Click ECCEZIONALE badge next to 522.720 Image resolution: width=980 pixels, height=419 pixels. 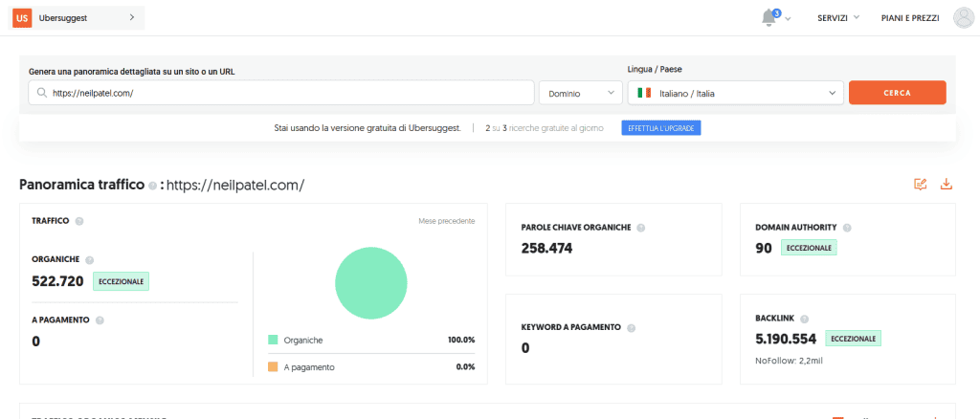[122, 281]
